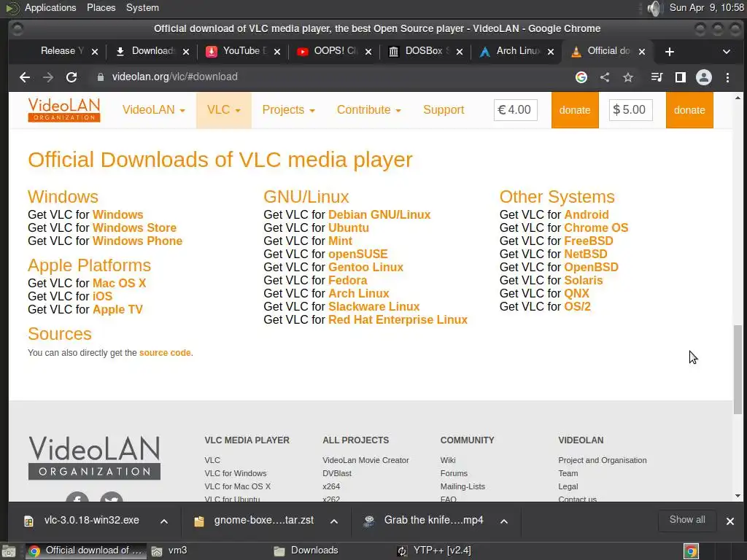Open the FreeBSD download link
Viewport: 747px width, 560px height.
(x=589, y=241)
